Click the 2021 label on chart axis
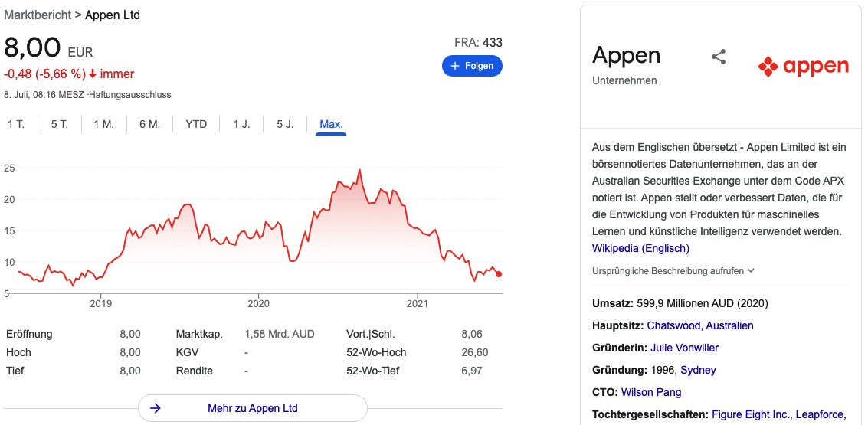The image size is (868, 425). 416,302
